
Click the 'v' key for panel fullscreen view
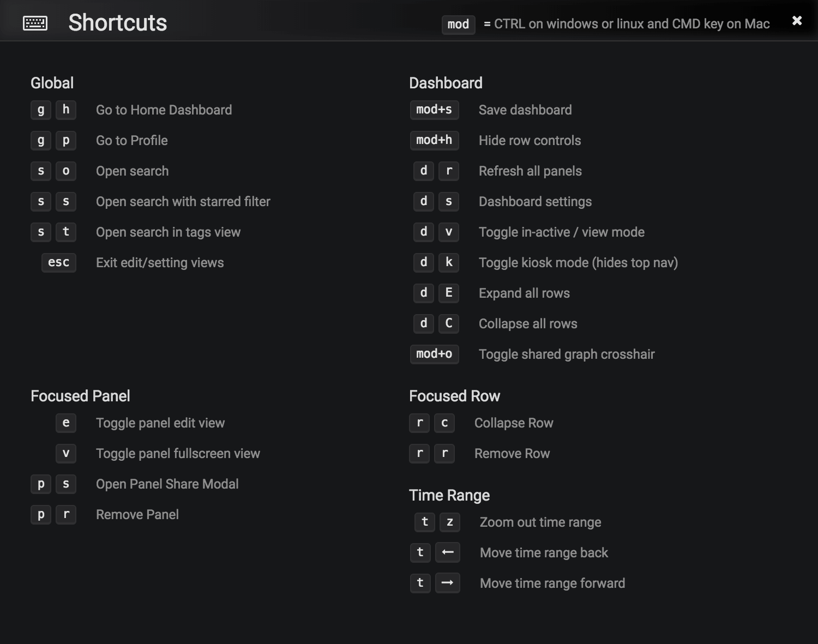(x=66, y=453)
